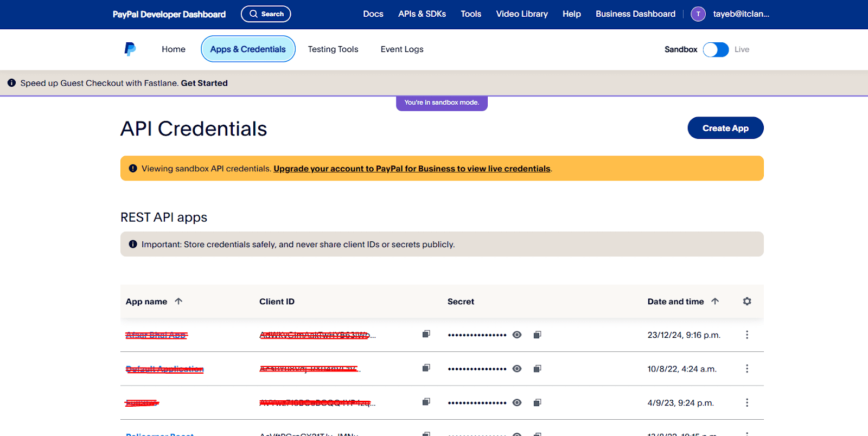Click the Date and time column header
868x436 pixels.
pos(675,302)
